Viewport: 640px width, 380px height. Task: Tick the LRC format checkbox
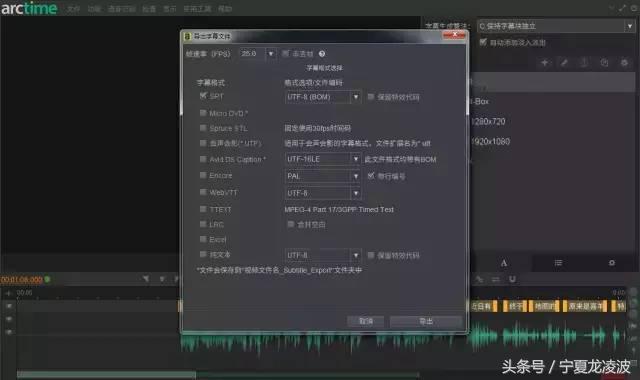(x=203, y=224)
